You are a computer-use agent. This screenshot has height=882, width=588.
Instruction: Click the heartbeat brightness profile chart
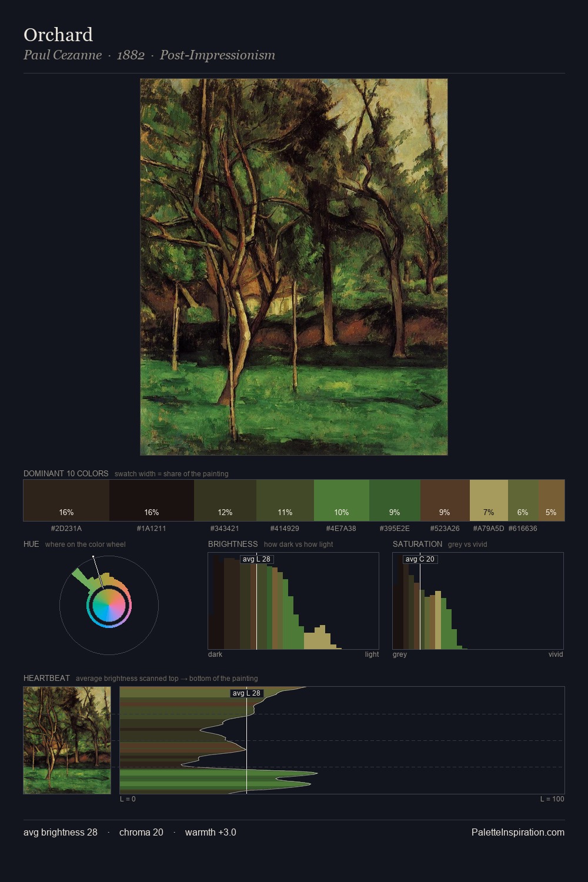(342, 740)
